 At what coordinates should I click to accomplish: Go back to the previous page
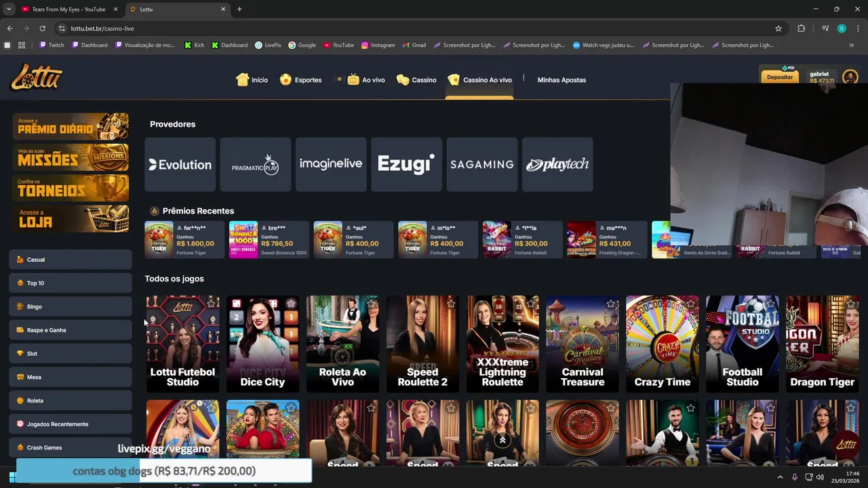point(9,28)
